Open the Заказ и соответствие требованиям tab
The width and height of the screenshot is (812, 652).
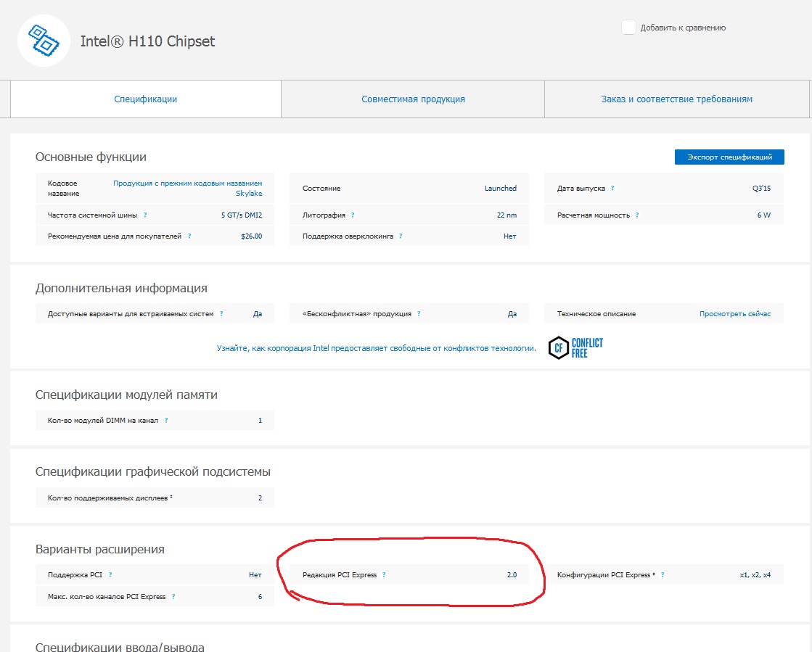[677, 99]
